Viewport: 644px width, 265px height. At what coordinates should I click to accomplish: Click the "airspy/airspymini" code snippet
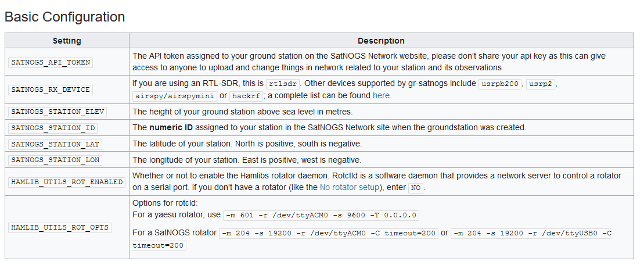point(174,95)
